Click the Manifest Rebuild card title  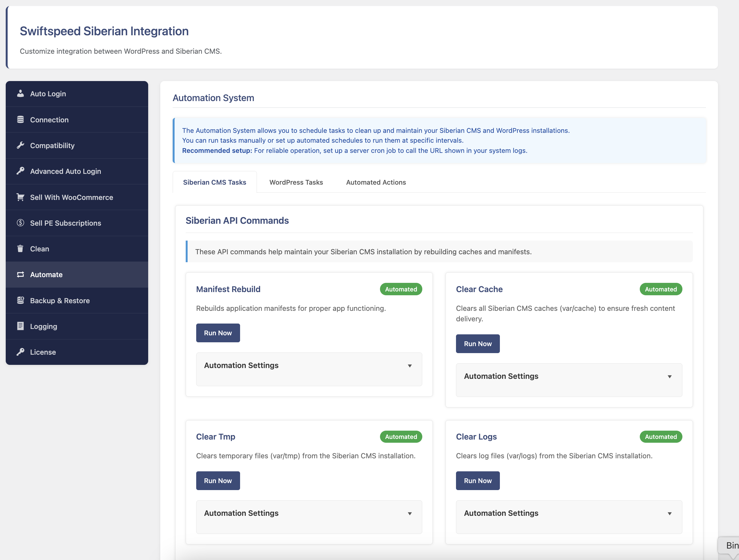(x=228, y=289)
